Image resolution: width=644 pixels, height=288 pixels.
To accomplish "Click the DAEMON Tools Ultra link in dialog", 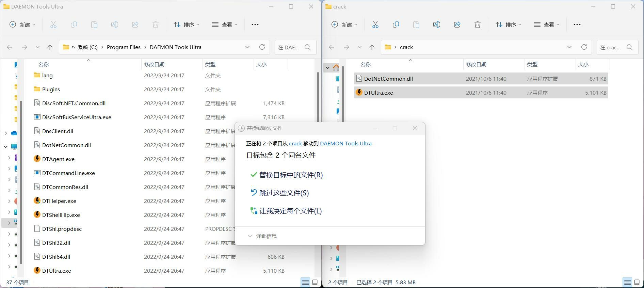I will 345,144.
